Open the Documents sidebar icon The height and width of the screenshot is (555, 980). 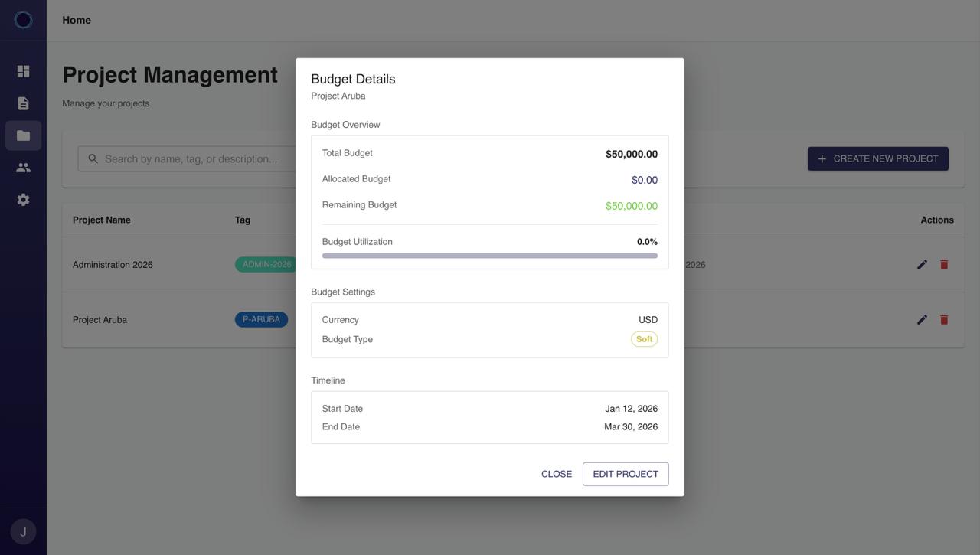23,103
